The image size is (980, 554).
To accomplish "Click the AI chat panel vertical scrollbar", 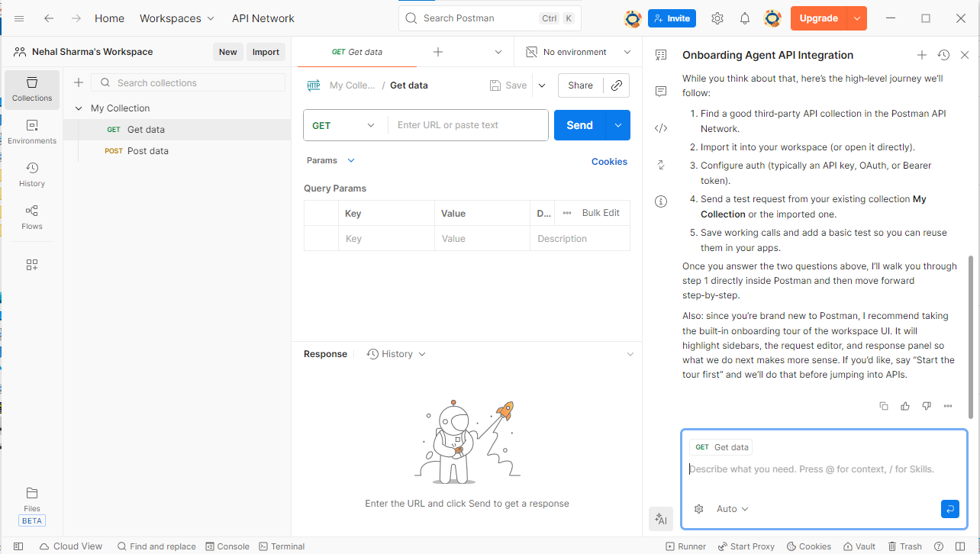I will pyautogui.click(x=971, y=336).
